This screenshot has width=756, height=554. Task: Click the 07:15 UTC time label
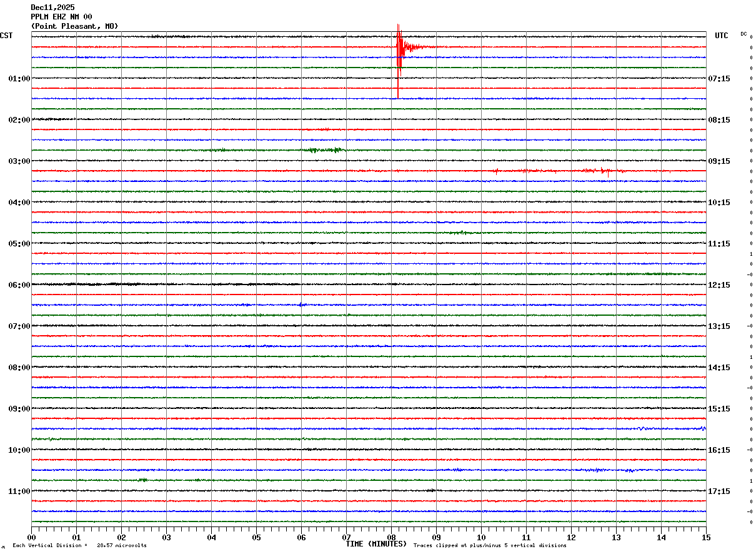click(719, 79)
